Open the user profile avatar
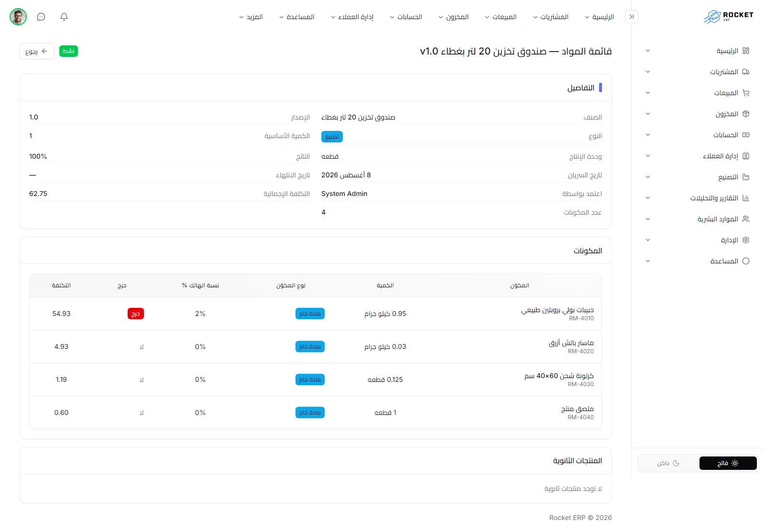 coord(18,17)
